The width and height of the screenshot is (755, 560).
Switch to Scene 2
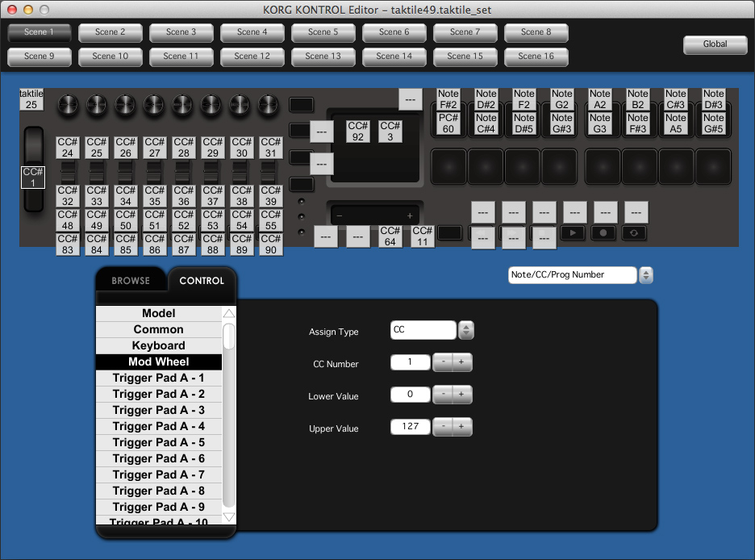[x=111, y=32]
